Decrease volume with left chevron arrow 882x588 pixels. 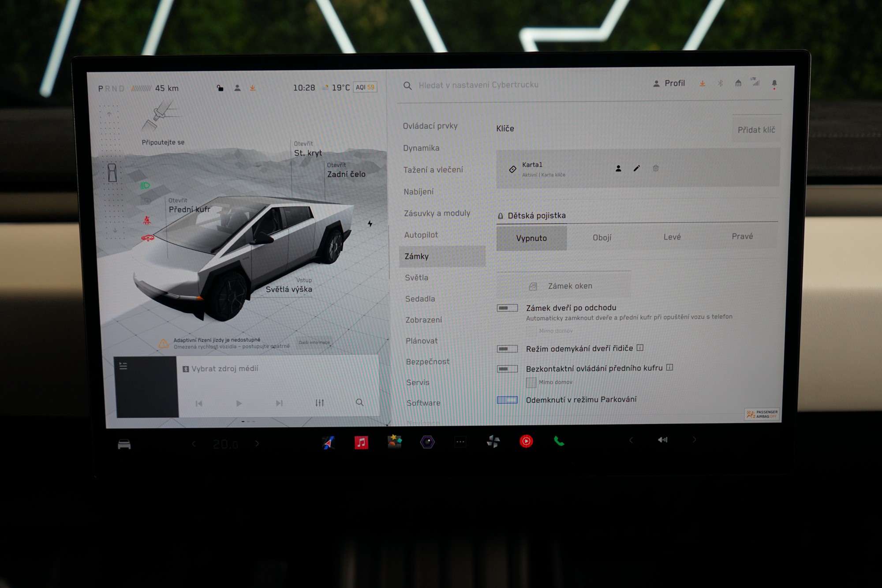pos(631,440)
